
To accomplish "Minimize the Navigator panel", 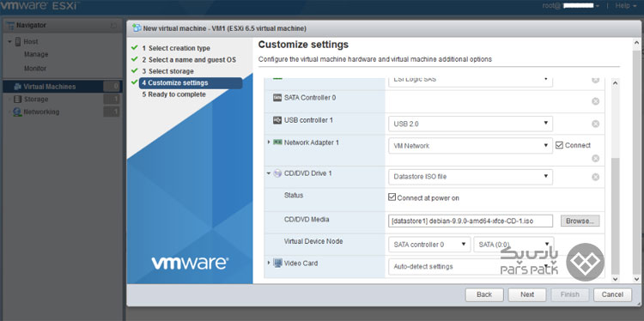I will 113,26.
